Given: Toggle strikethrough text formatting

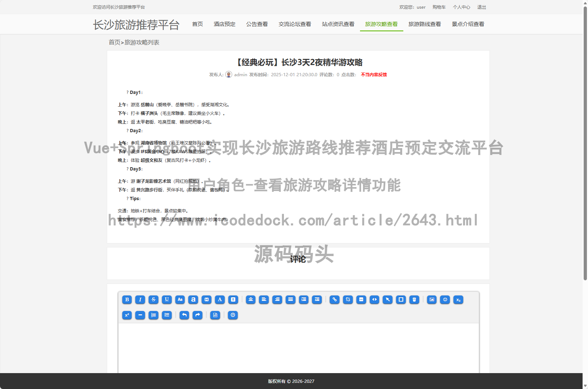Looking at the screenshot, I should (153, 299).
